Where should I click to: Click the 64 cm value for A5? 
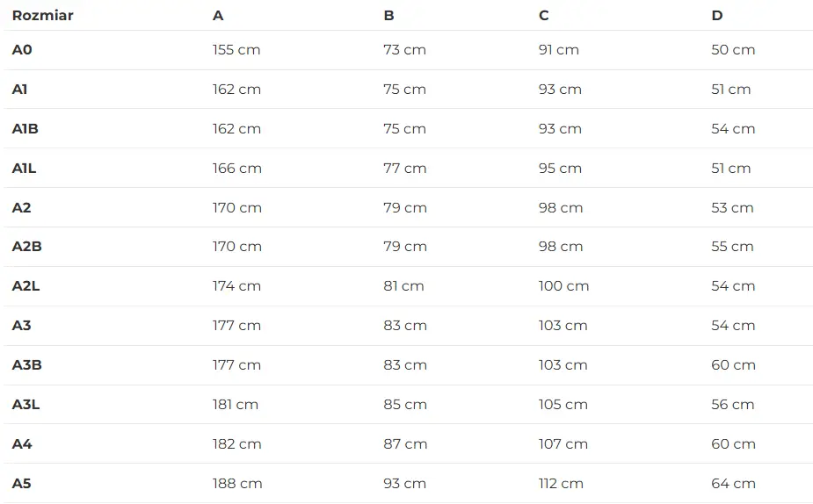(x=733, y=484)
